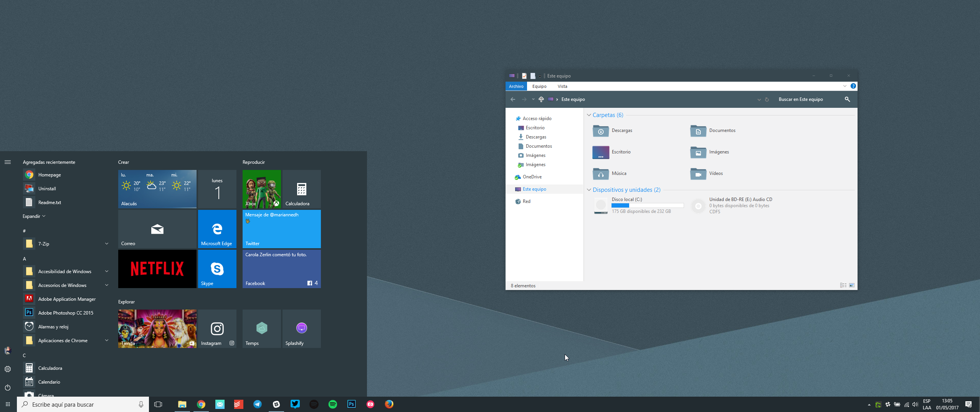
Task: Open the Temps tile
Action: [262, 329]
